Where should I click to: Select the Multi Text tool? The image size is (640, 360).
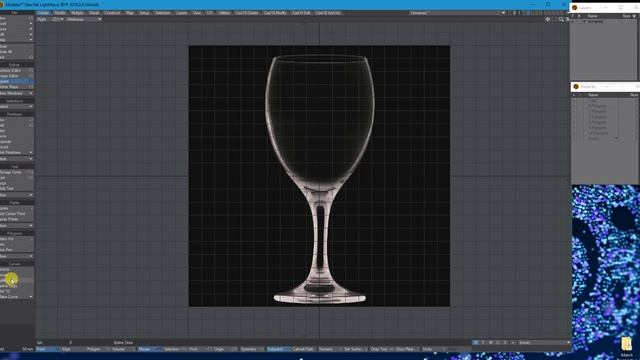pos(16,189)
